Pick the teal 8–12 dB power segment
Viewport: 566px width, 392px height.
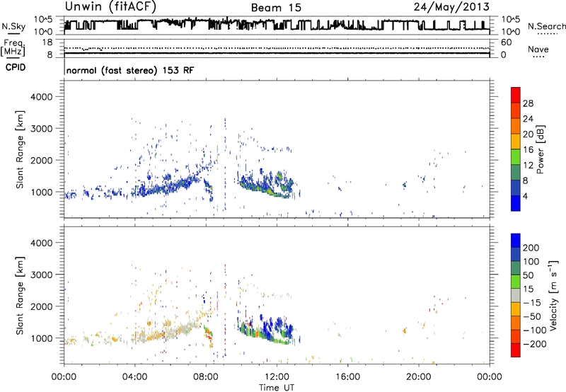point(516,173)
